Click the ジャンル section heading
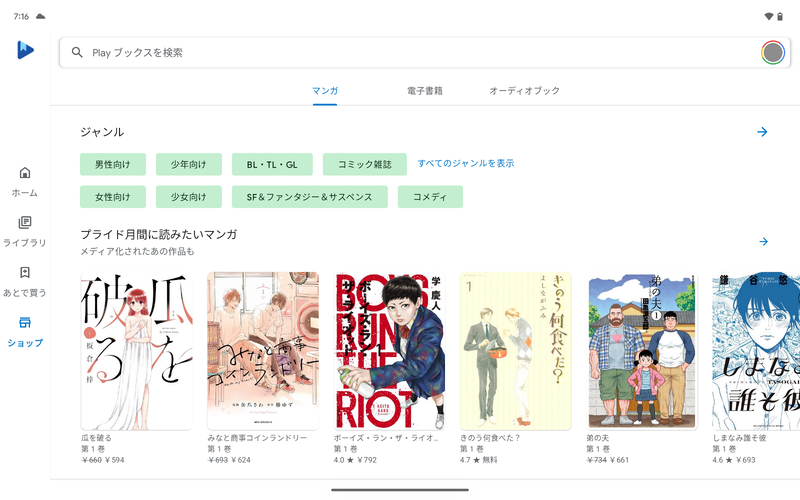 pos(102,132)
